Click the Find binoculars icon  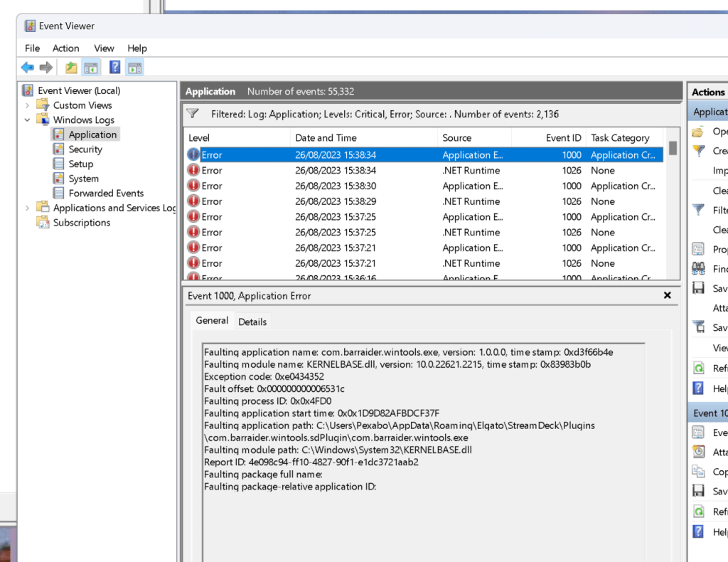pos(698,268)
